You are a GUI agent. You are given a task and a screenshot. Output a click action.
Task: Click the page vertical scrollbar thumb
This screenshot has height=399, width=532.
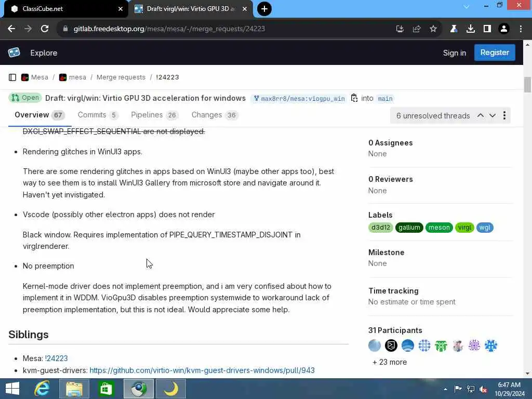pyautogui.click(x=527, y=85)
